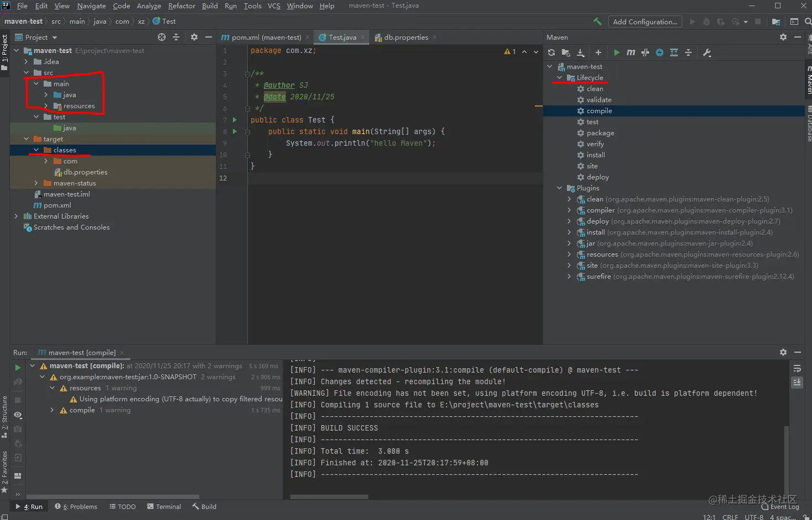Collapse all nodes in Maven panel
The width and height of the screenshot is (812, 520).
point(688,52)
